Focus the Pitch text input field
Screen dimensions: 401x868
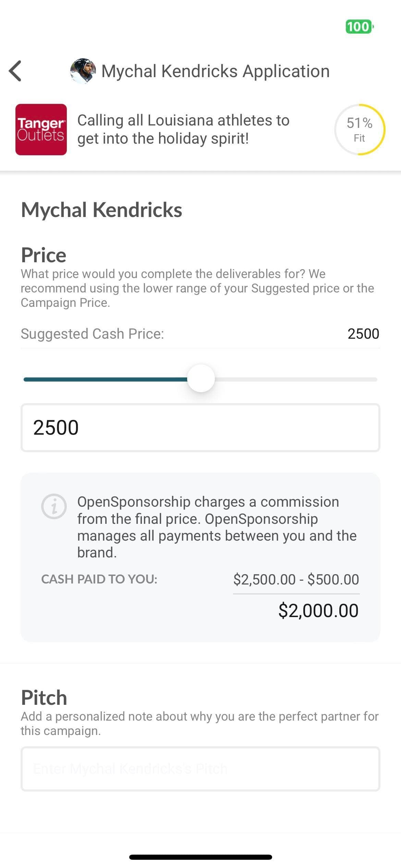200,769
